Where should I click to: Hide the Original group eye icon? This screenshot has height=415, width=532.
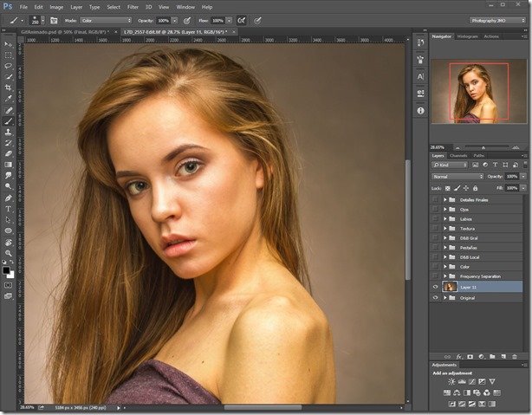(435, 298)
